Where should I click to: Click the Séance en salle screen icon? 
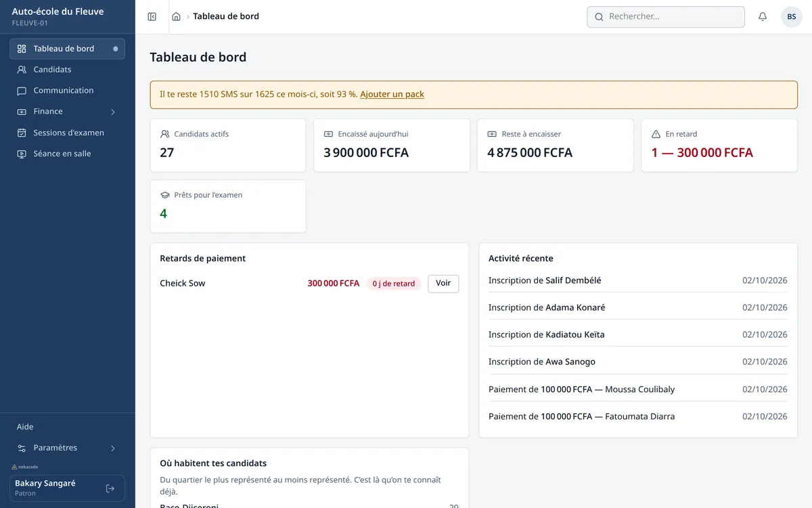[22, 154]
